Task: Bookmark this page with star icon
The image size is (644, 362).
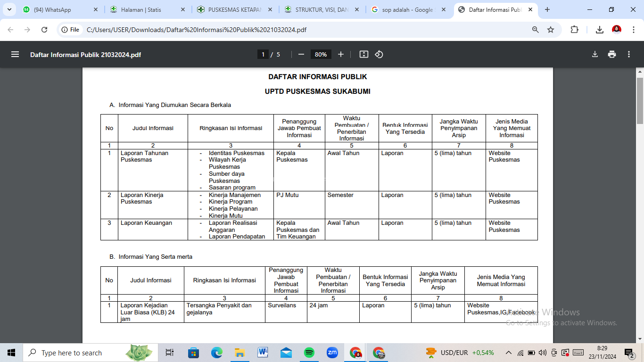Action: [x=551, y=30]
